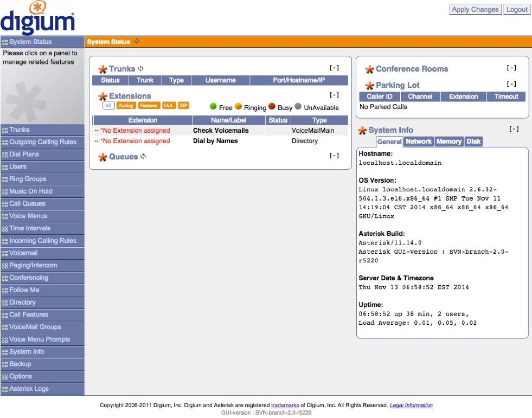532x418 pixels.
Task: Switch to the Network tab in System Info
Action: pyautogui.click(x=419, y=142)
